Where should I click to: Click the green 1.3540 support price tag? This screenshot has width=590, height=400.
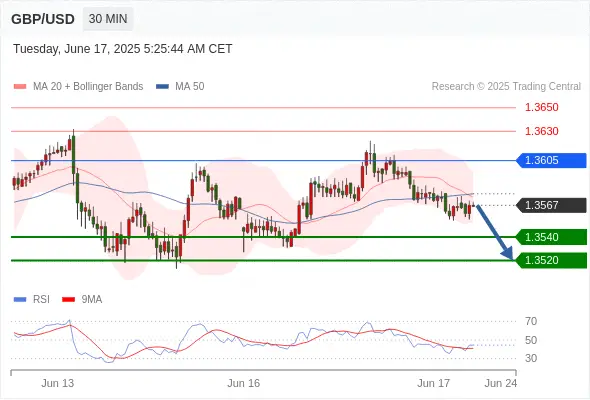click(x=551, y=237)
